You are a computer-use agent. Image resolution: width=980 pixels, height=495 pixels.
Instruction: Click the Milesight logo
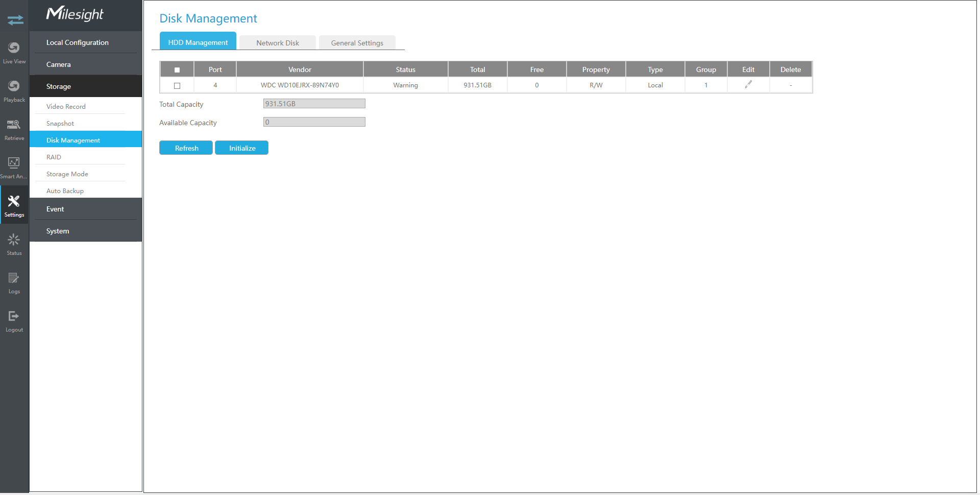click(75, 14)
